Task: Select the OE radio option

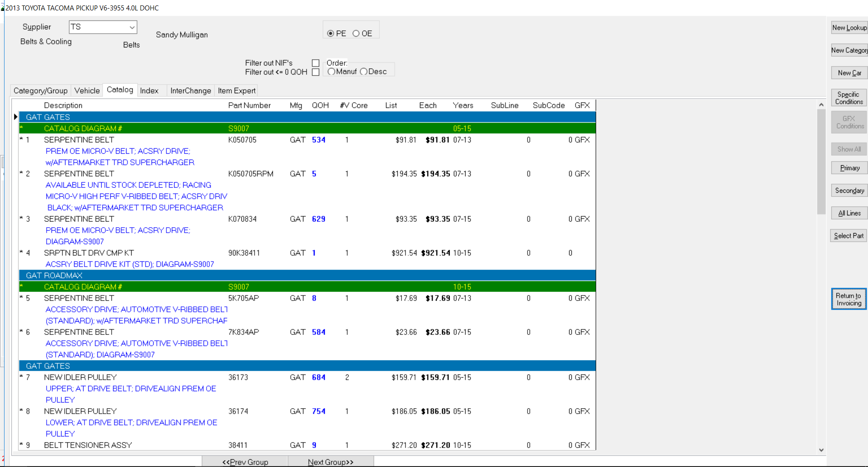Action: click(356, 33)
